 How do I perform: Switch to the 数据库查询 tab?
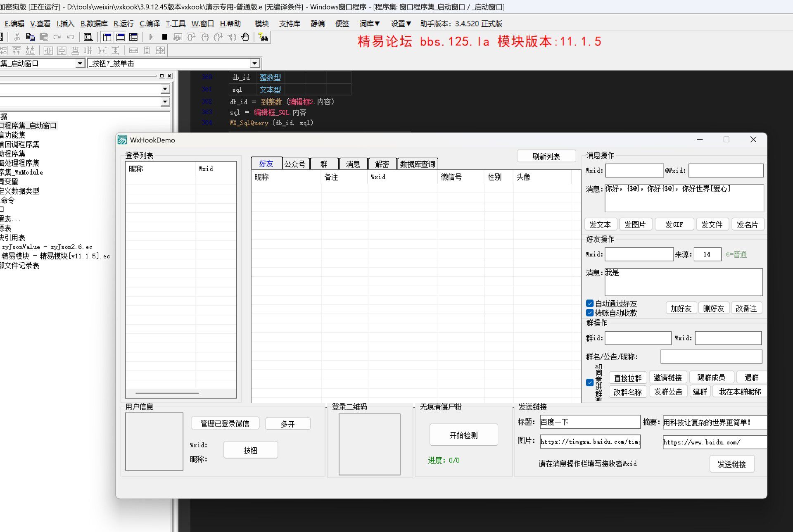tap(417, 164)
